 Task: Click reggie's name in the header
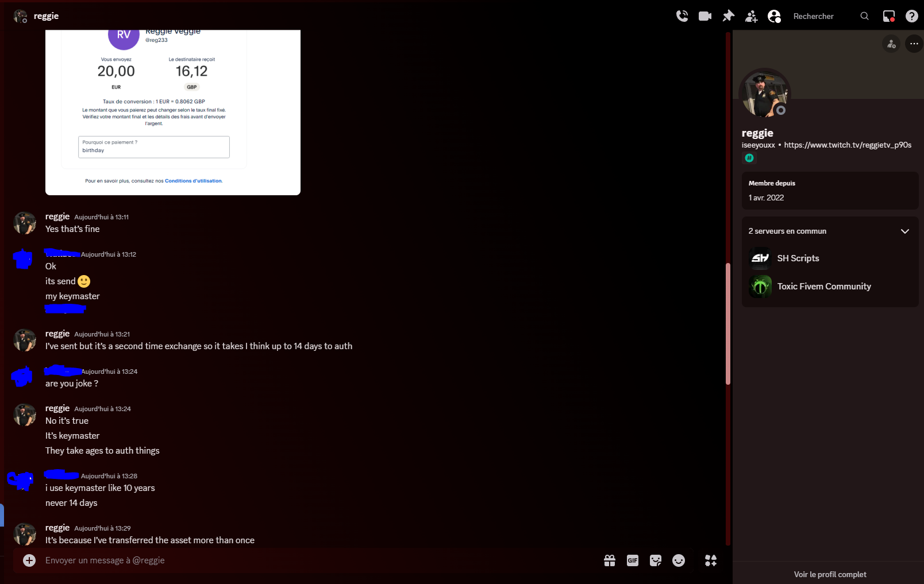point(46,16)
